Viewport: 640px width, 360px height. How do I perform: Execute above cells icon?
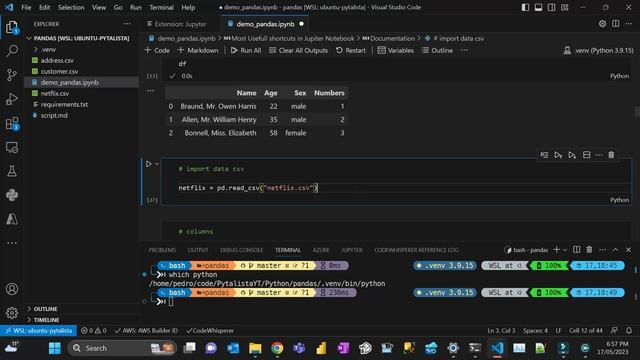pos(558,155)
